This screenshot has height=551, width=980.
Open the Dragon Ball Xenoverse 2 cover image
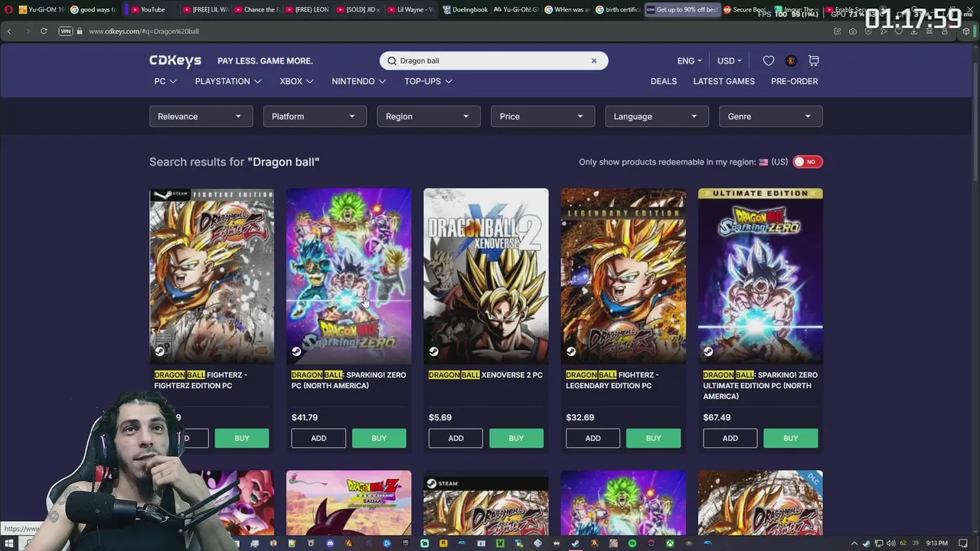pyautogui.click(x=486, y=275)
